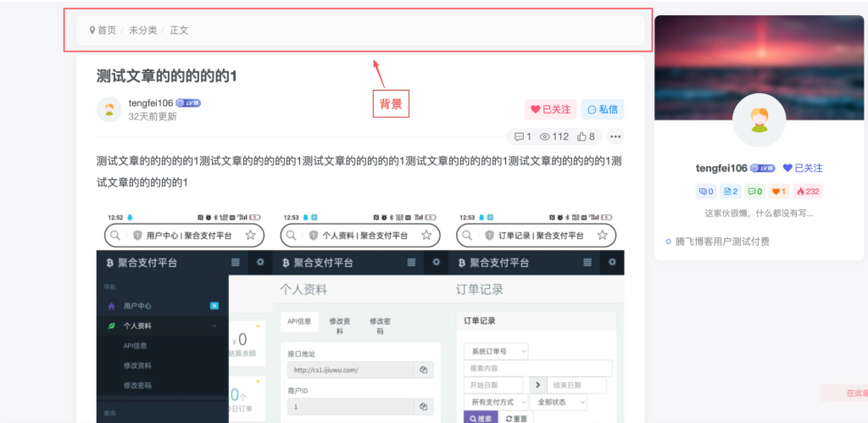This screenshot has width=868, height=423.
Task: Click the comment count icon showing 1
Action: click(522, 136)
